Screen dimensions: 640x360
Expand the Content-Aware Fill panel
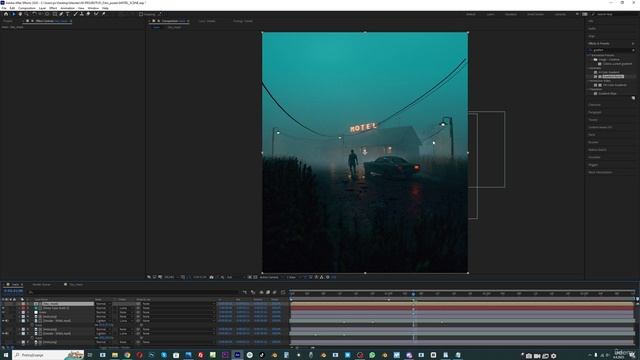600,127
